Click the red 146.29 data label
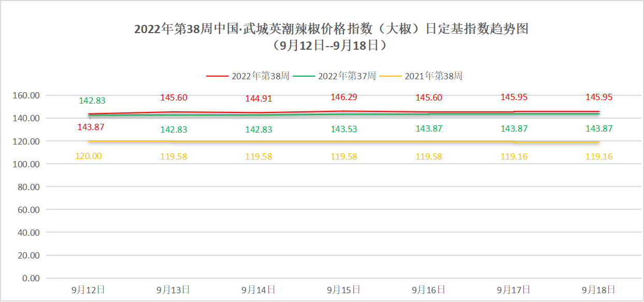 pyautogui.click(x=344, y=97)
